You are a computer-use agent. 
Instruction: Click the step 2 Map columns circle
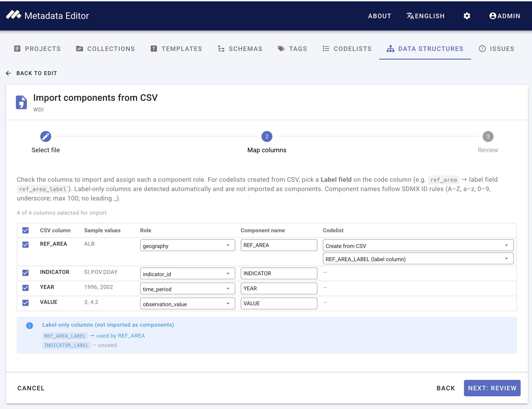click(x=267, y=136)
